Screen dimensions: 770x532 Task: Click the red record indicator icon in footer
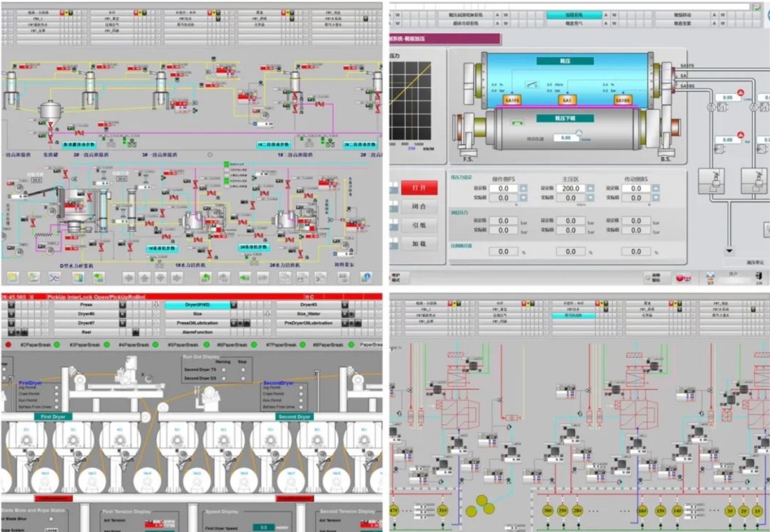click(680, 278)
